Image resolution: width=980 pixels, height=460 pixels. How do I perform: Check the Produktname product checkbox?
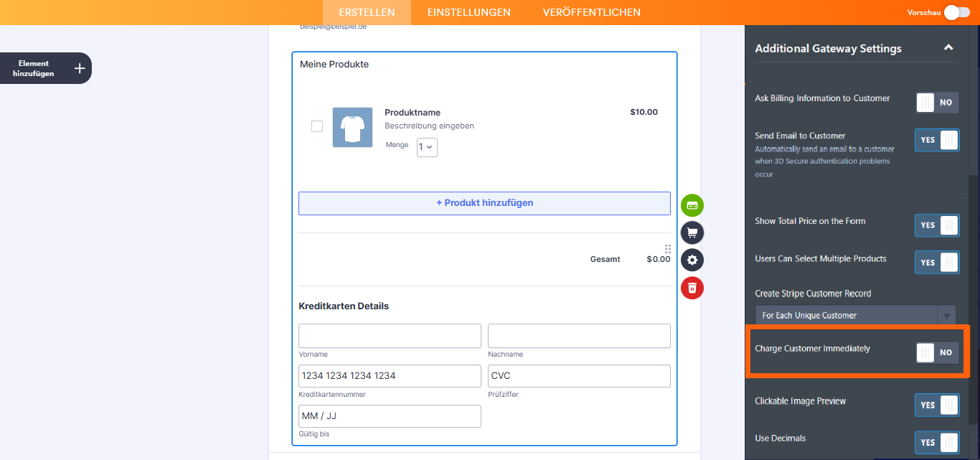point(317,126)
